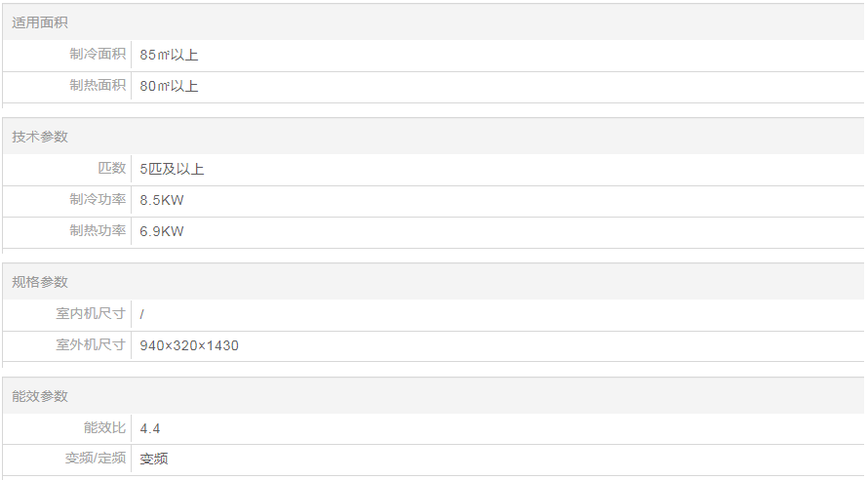Select the 能效比 row label

(105, 427)
